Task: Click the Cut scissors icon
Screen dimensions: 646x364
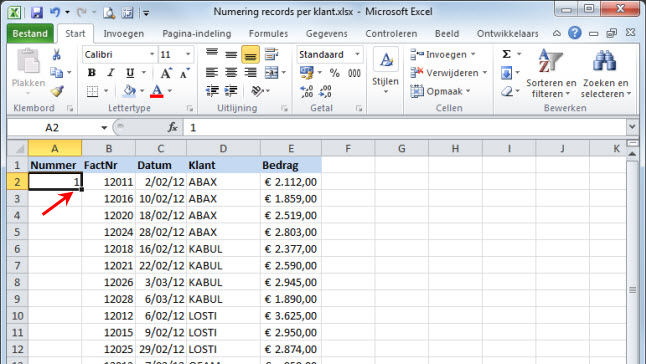Action: 56,54
